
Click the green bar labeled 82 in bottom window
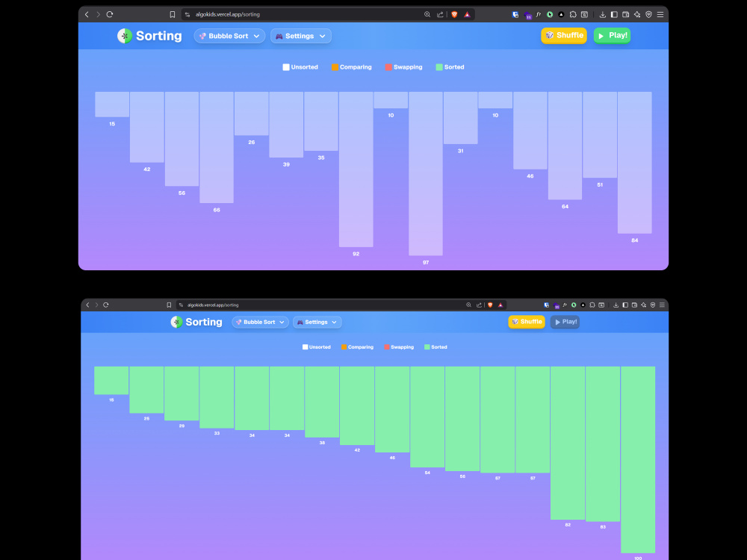point(568,443)
